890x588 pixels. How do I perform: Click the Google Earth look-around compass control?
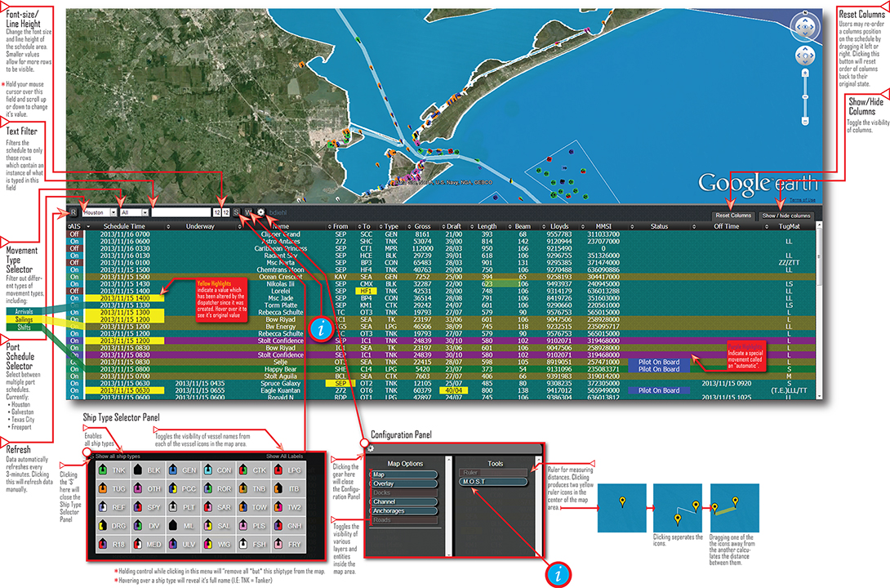coord(805,27)
